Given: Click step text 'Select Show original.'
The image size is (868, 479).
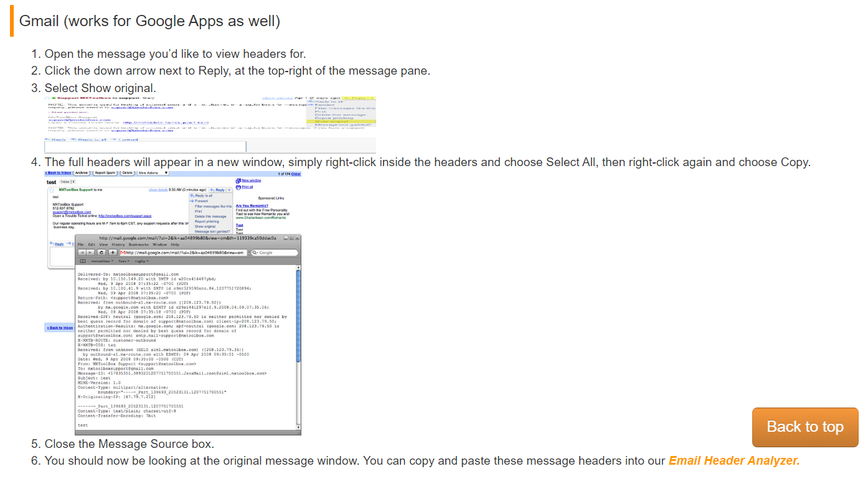Looking at the screenshot, I should 100,88.
